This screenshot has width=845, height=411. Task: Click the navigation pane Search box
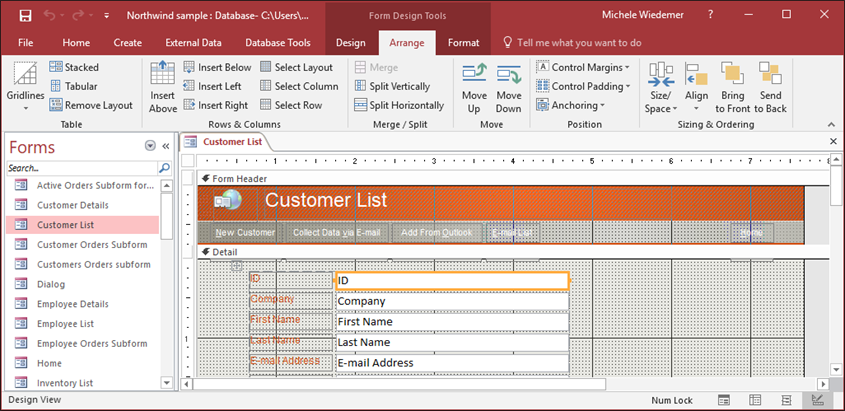82,168
